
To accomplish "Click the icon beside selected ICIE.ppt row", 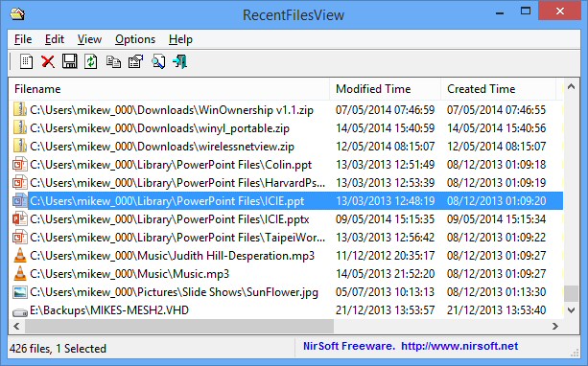I will tap(20, 201).
